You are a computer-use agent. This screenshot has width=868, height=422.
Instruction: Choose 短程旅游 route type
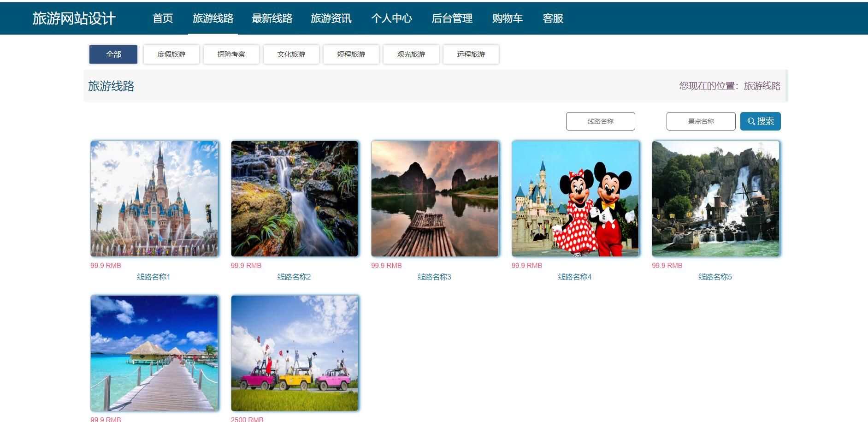(x=351, y=54)
